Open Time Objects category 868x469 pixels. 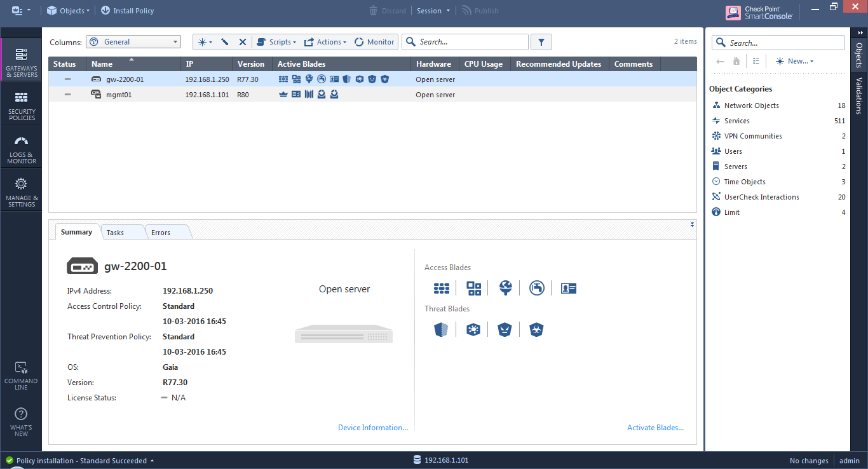pos(778,182)
